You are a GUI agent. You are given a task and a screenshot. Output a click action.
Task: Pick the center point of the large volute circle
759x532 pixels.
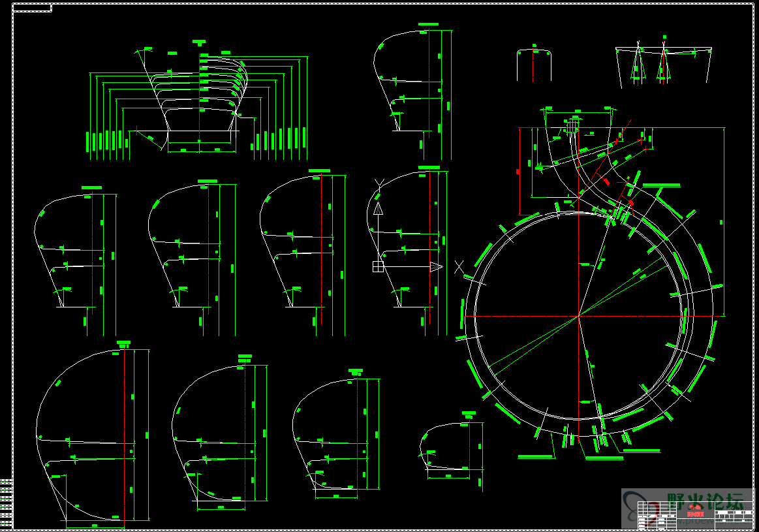[578, 316]
